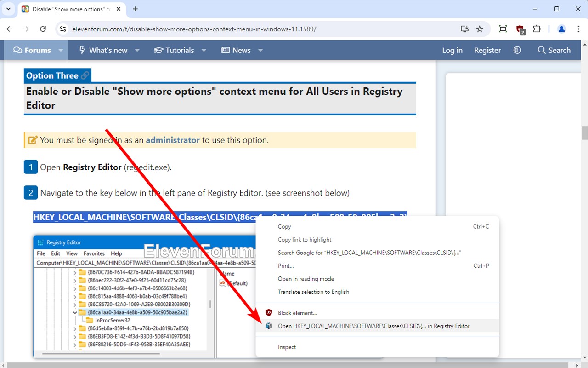The width and height of the screenshot is (588, 368).
Task: Click the "Option Three" heading text
Action: (x=52, y=75)
